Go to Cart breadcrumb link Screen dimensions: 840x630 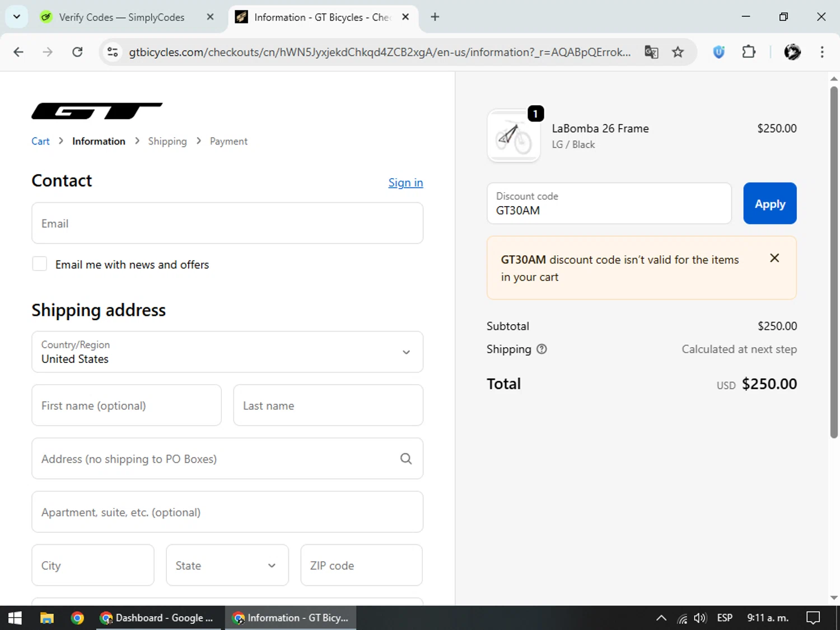click(x=40, y=141)
